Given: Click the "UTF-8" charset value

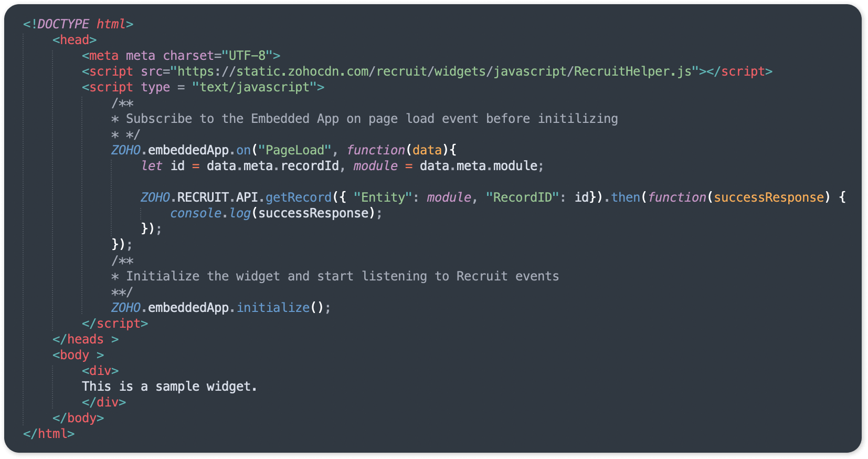Looking at the screenshot, I should pos(247,56).
